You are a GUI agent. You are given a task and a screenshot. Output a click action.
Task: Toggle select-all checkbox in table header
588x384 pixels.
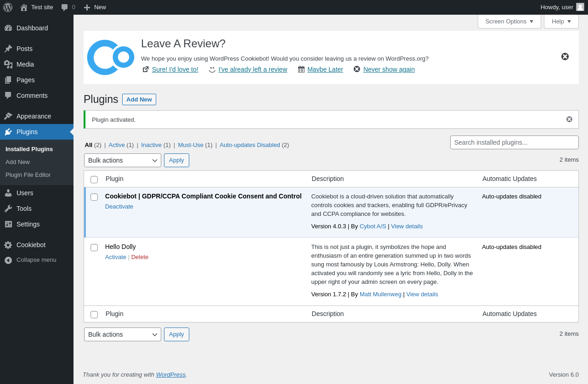click(94, 180)
